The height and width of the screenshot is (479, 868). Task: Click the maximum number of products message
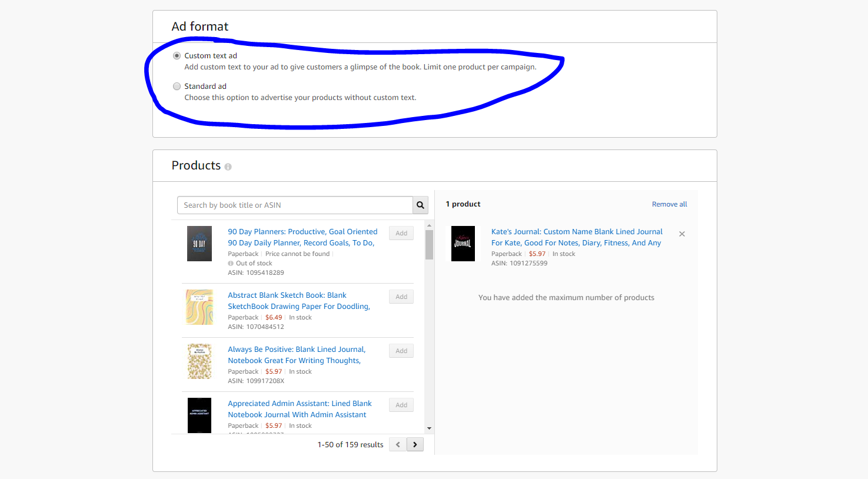tap(566, 298)
